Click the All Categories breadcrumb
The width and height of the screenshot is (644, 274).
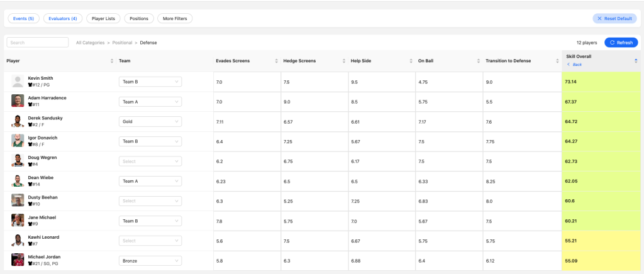click(x=90, y=43)
